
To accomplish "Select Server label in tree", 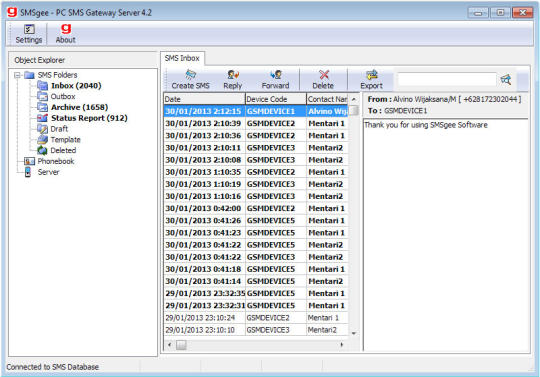I will 48,172.
